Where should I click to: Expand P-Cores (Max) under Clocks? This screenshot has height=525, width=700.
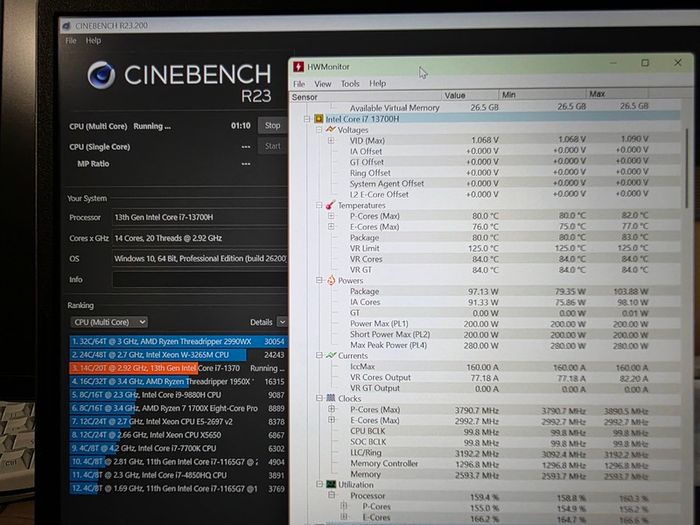(x=331, y=409)
